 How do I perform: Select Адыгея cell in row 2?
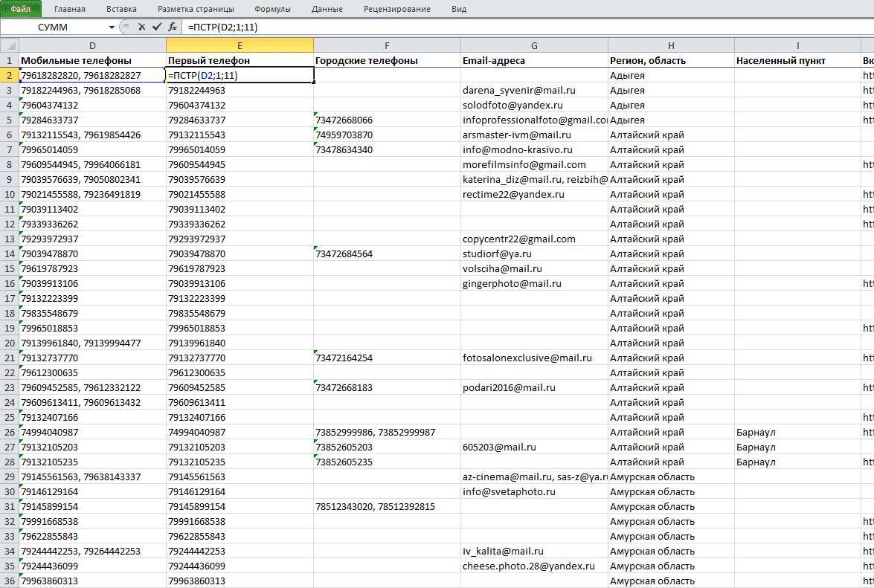(x=671, y=75)
